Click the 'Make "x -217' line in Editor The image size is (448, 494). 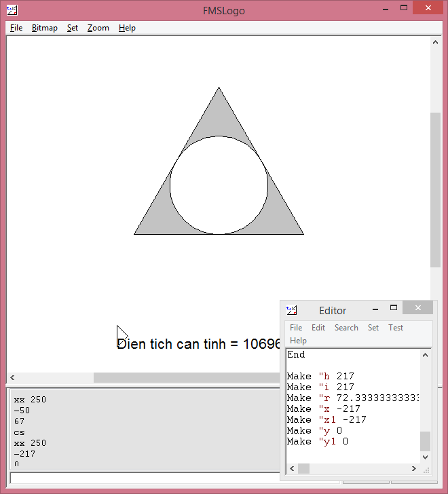324,408
